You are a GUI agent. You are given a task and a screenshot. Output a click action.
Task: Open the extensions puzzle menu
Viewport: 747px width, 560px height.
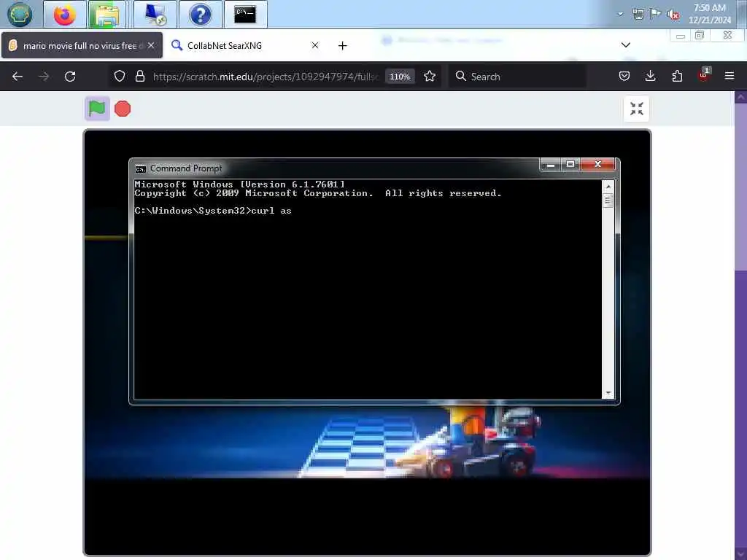(x=677, y=76)
